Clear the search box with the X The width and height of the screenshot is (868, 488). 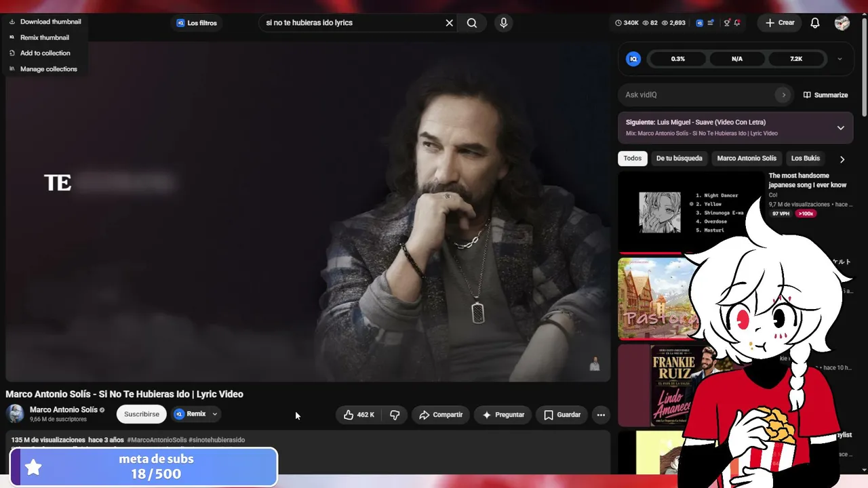tap(449, 23)
